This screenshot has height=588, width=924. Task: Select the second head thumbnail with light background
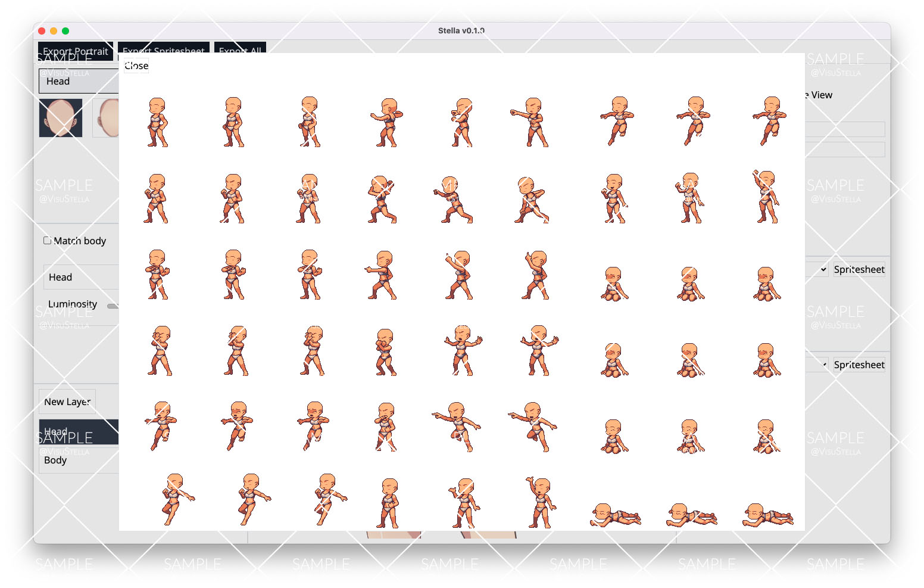click(106, 118)
